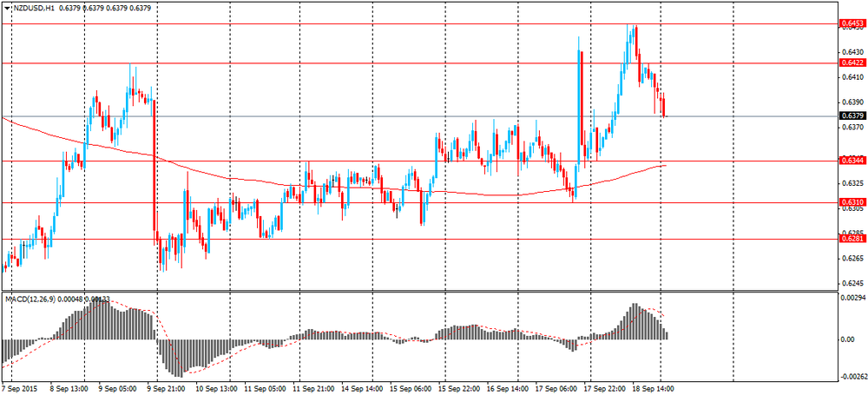Image resolution: width=868 pixels, height=395 pixels.
Task: Click the 17 Sep 06:00 time label
Action: 555,389
